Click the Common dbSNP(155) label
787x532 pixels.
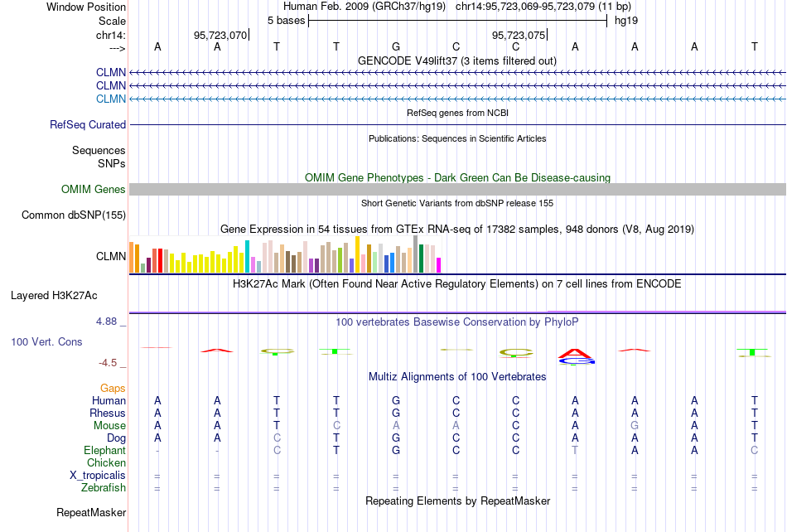click(74, 215)
